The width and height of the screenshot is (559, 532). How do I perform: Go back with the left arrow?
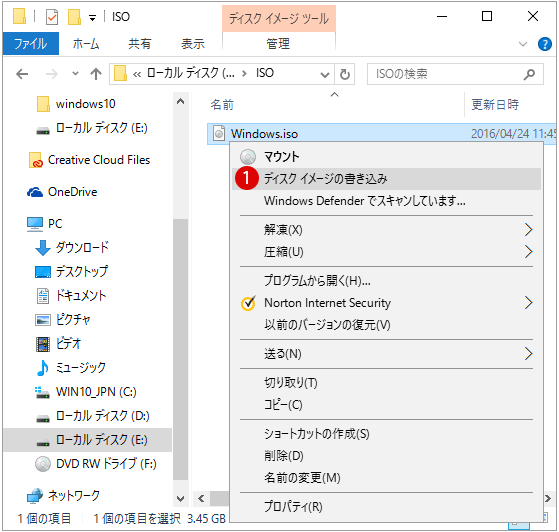22,74
